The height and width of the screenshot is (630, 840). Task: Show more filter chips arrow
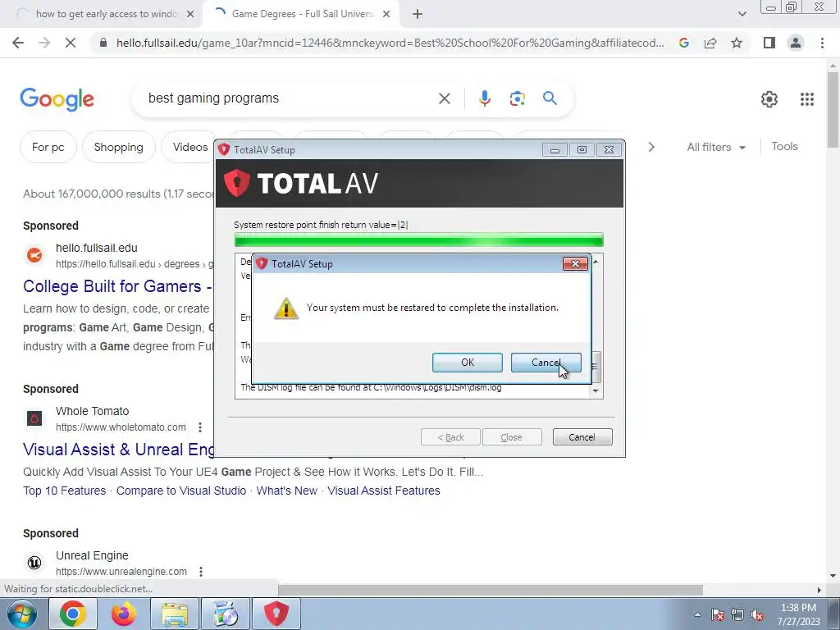(x=651, y=147)
